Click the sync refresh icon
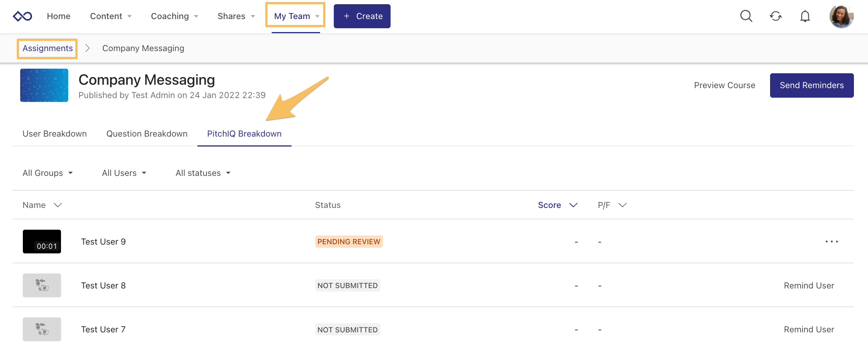The width and height of the screenshot is (868, 348). click(x=775, y=16)
